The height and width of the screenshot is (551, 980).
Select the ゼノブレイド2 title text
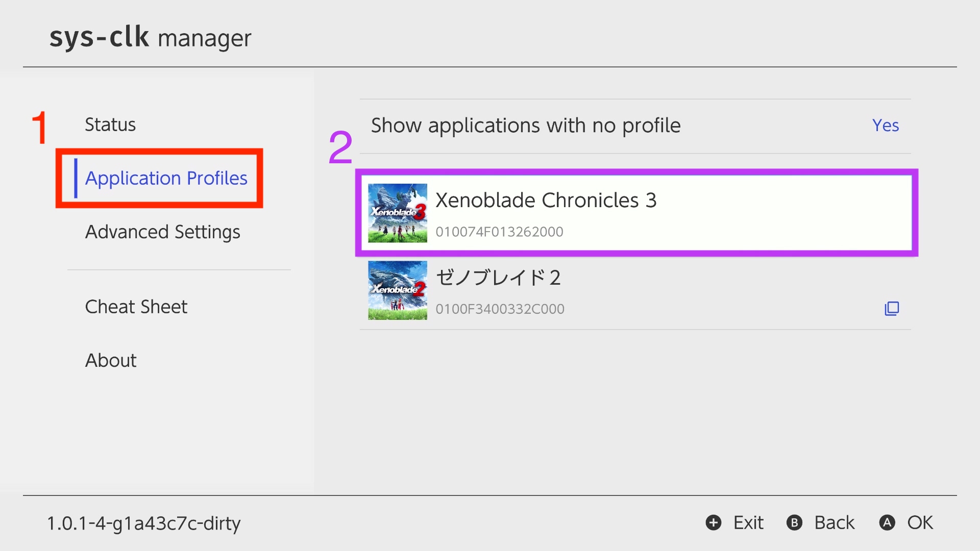pyautogui.click(x=498, y=278)
